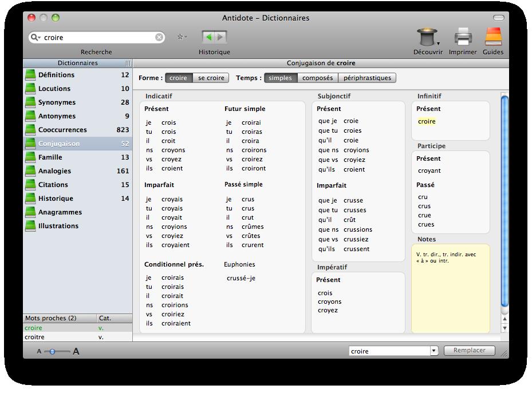Click the present participle 'croyant'

click(x=429, y=170)
